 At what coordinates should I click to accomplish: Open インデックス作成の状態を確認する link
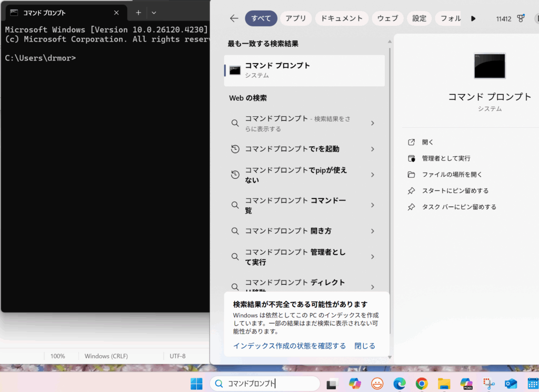coord(290,346)
